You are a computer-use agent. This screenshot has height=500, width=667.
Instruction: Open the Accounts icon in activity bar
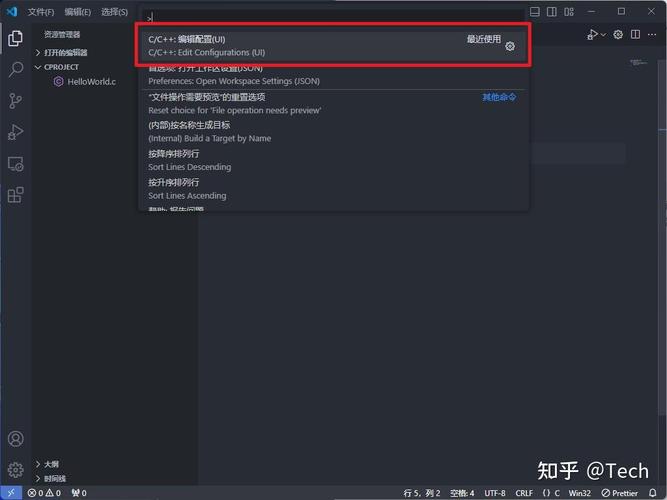point(15,438)
